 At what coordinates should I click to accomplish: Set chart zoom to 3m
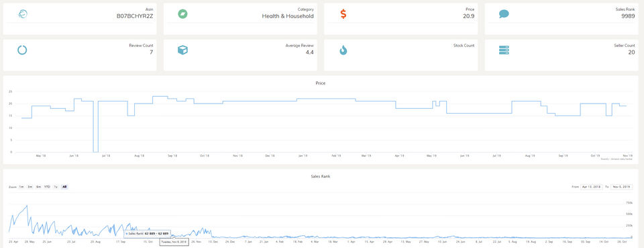tap(30, 187)
